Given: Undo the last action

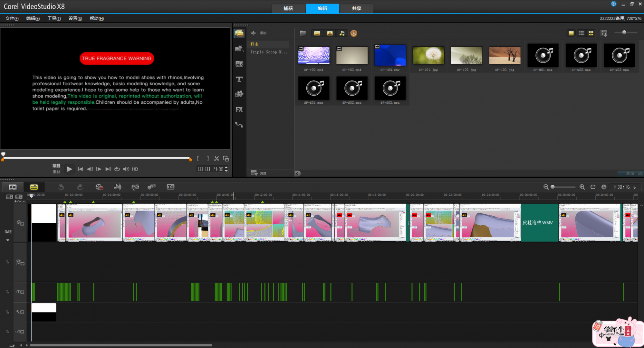Looking at the screenshot, I should pos(61,187).
